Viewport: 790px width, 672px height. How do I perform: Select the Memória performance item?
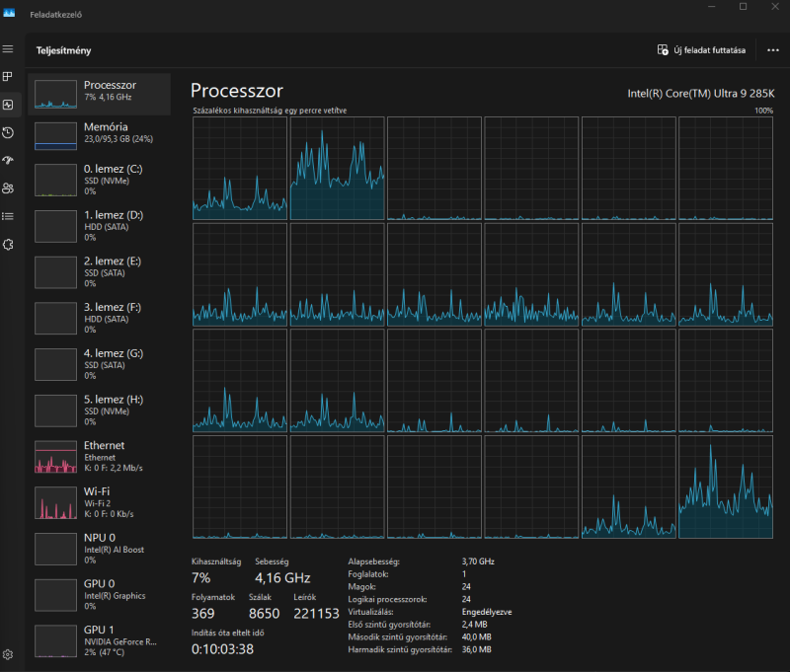(x=100, y=136)
